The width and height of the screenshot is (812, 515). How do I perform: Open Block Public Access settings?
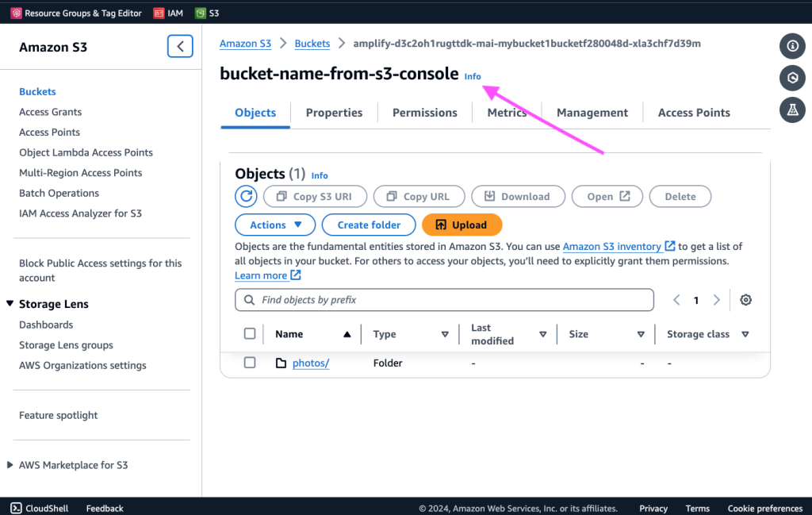click(x=101, y=271)
